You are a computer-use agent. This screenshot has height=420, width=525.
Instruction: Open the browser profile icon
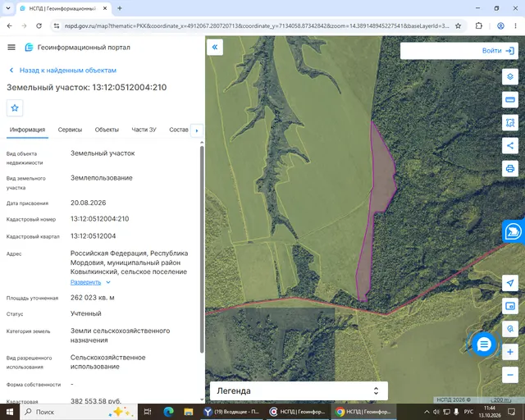coord(500,25)
